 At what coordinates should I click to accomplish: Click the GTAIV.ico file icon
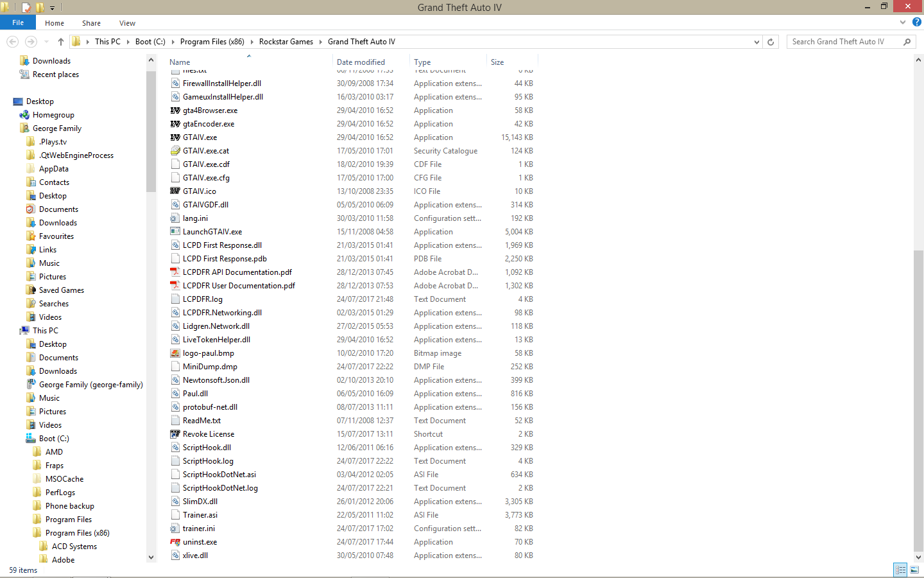(175, 191)
